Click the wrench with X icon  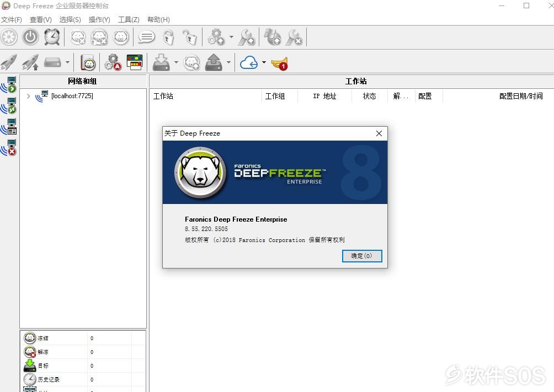[x=294, y=37]
